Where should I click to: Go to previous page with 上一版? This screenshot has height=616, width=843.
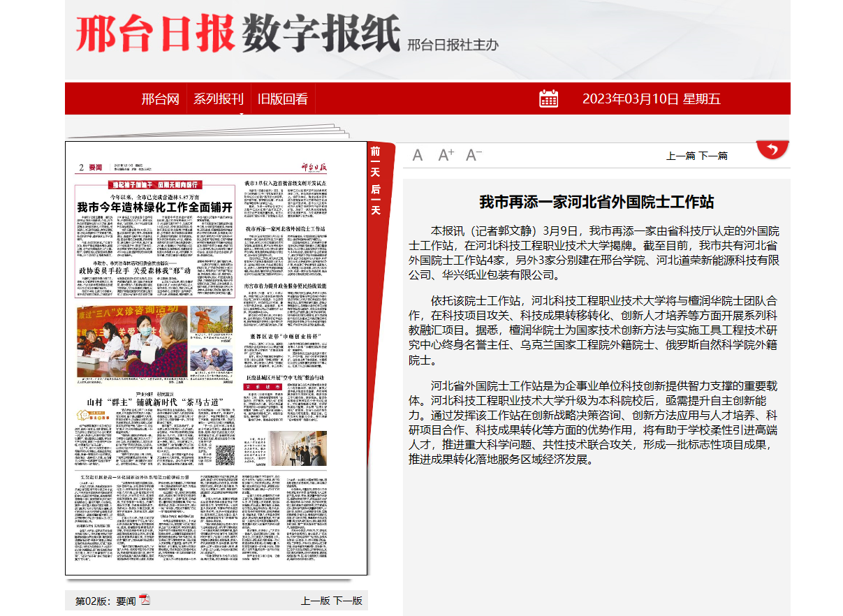pyautogui.click(x=315, y=601)
